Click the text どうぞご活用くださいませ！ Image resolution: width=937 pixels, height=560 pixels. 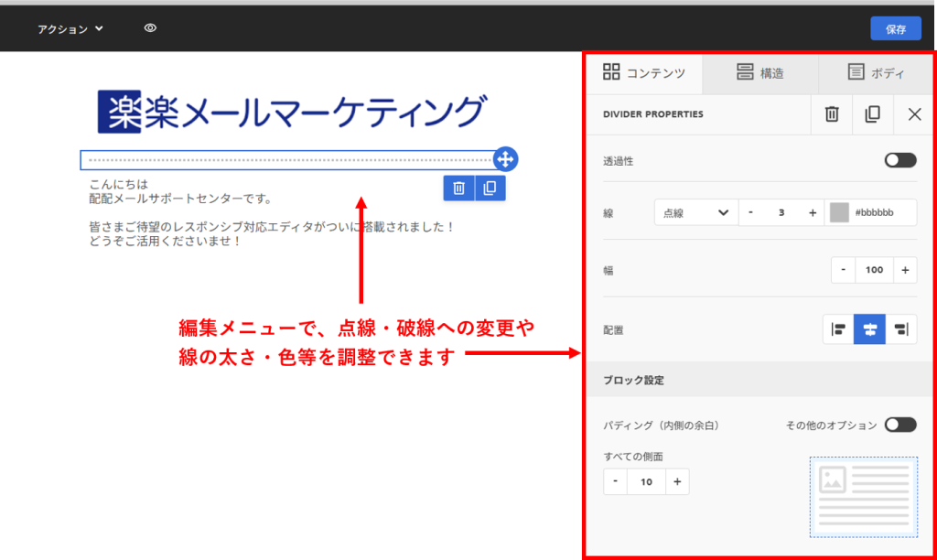[166, 242]
